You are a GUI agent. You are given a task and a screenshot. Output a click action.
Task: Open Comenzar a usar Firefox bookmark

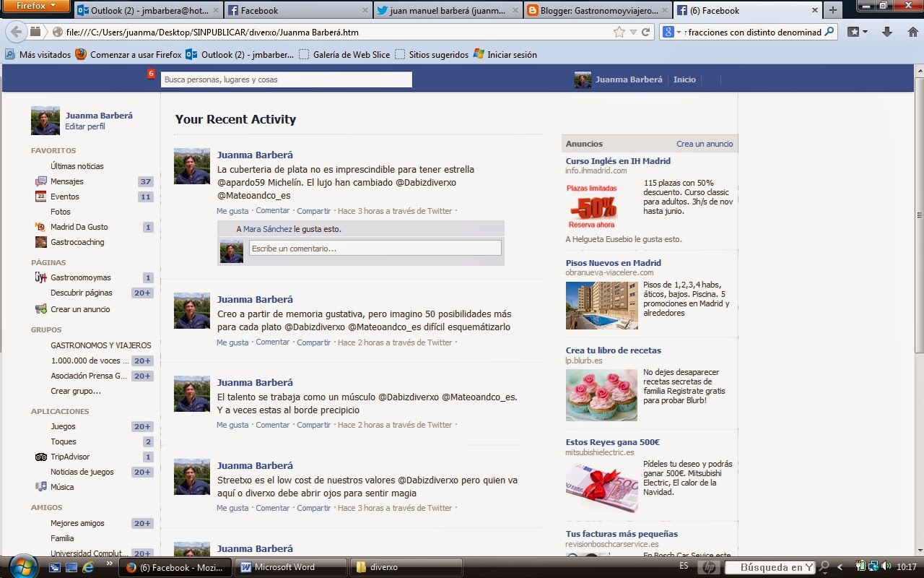pos(128,54)
